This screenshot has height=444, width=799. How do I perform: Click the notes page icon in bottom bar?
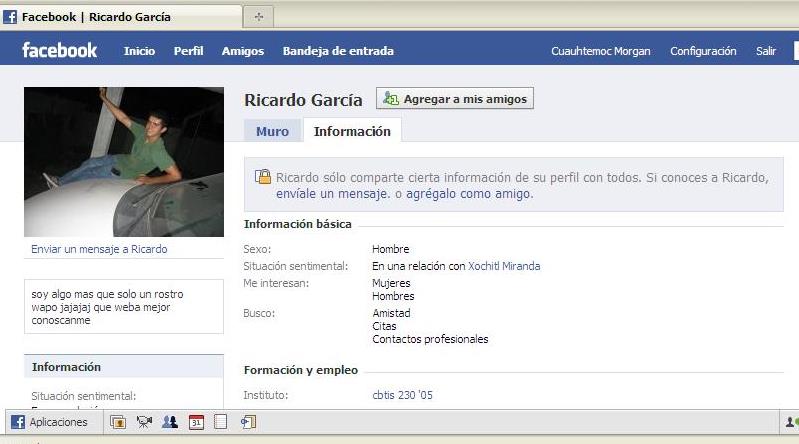[220, 422]
